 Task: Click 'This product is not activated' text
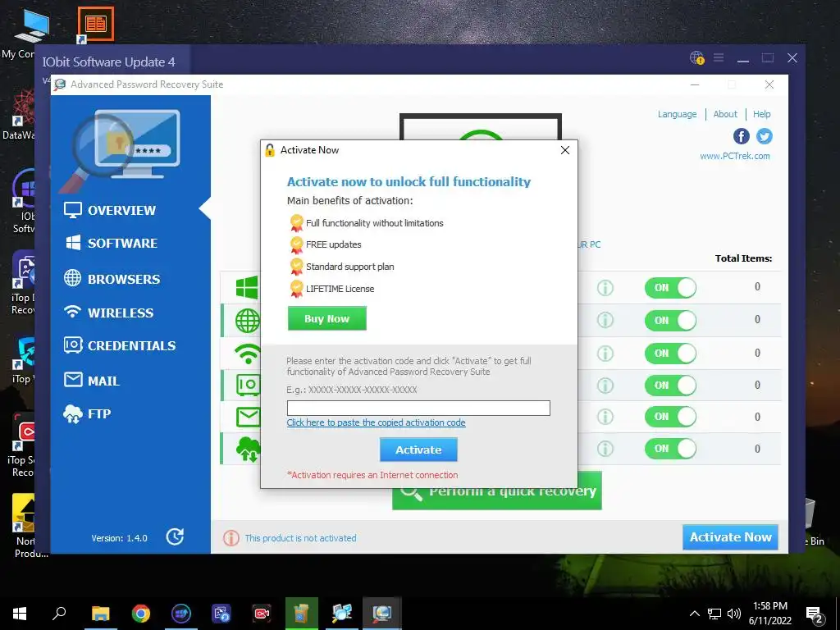[300, 538]
